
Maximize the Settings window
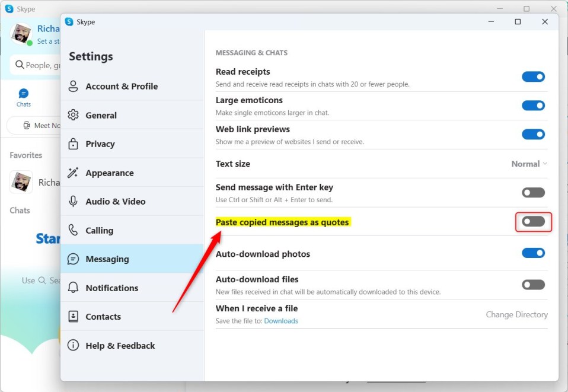coord(518,22)
